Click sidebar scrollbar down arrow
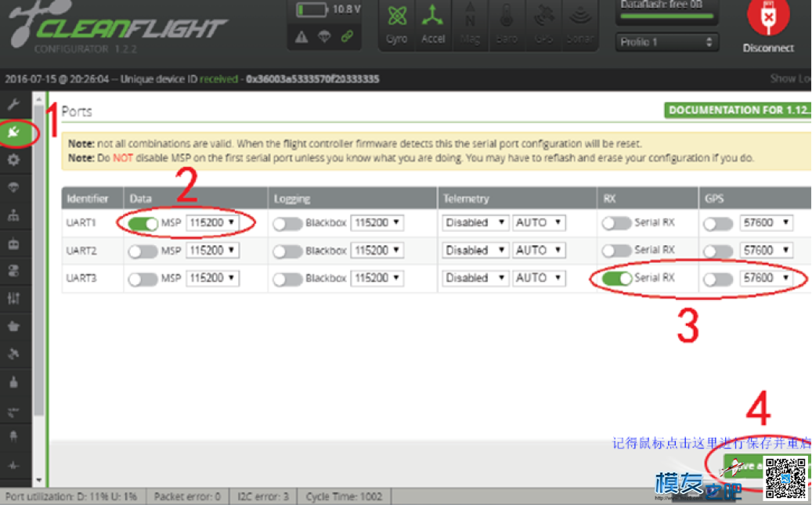Viewport: 812px width, 505px height. [39, 480]
